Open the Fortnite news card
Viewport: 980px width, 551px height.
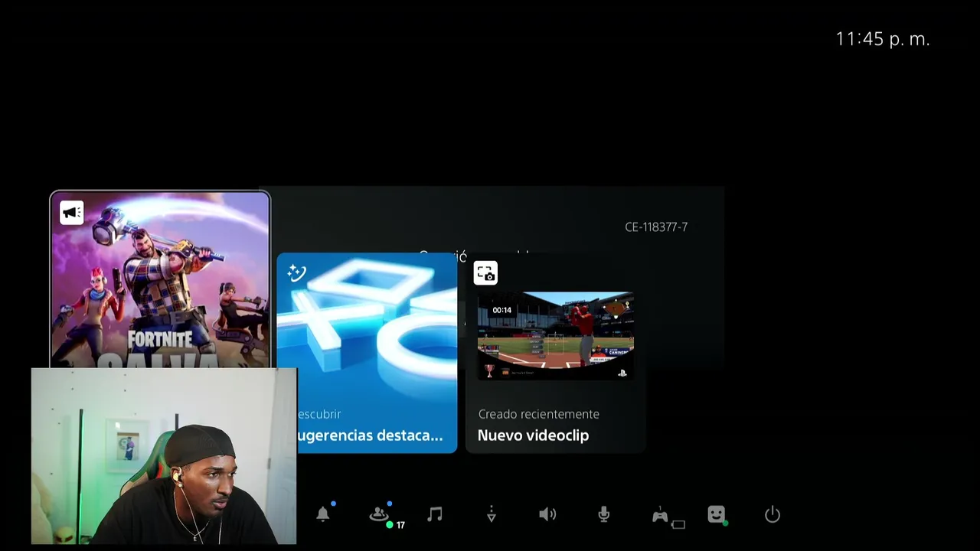[160, 279]
